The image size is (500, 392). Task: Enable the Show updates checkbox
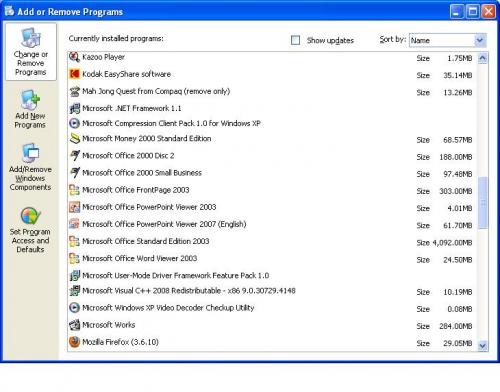(295, 40)
